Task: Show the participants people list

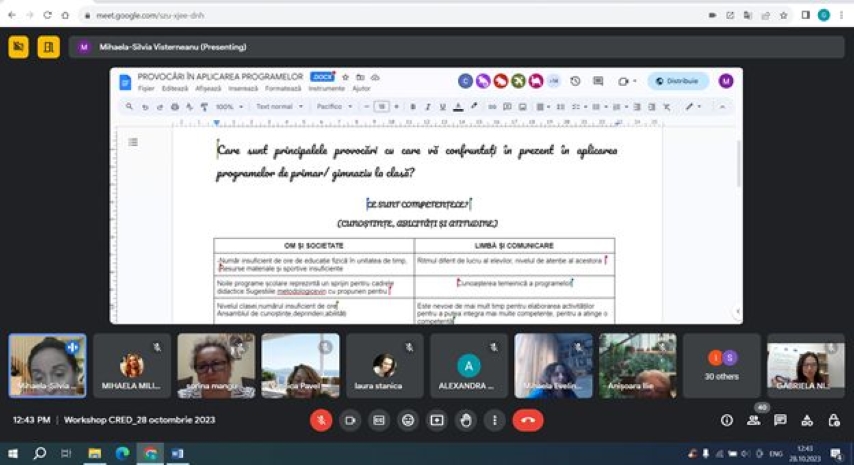Action: point(753,421)
